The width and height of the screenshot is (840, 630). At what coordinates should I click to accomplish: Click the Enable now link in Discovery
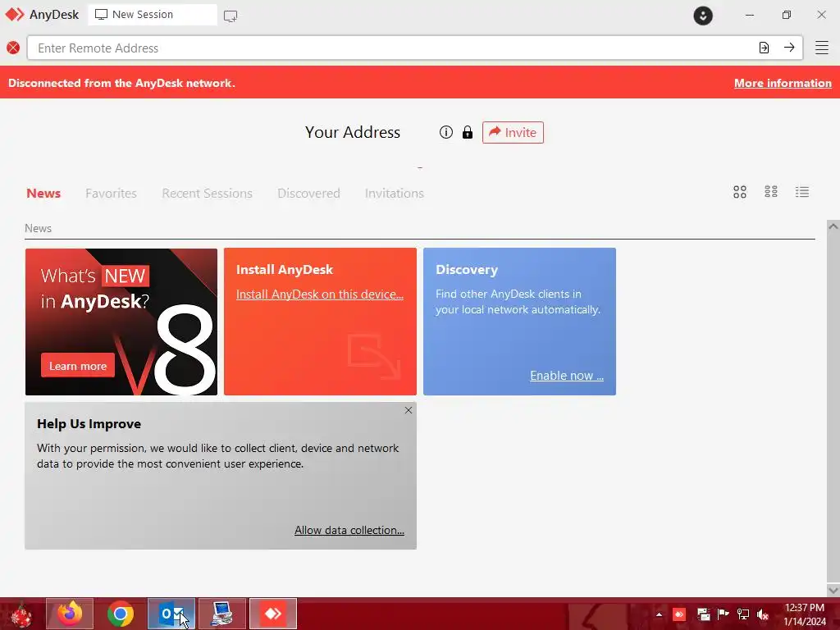pos(567,376)
